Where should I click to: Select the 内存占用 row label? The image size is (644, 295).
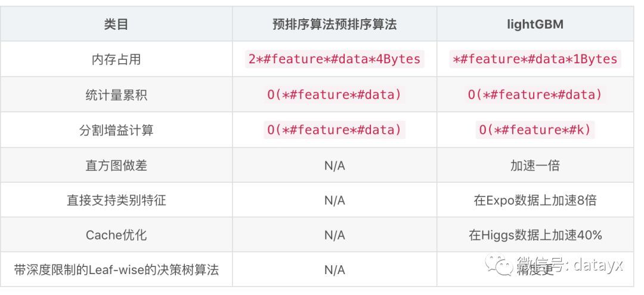click(x=116, y=59)
